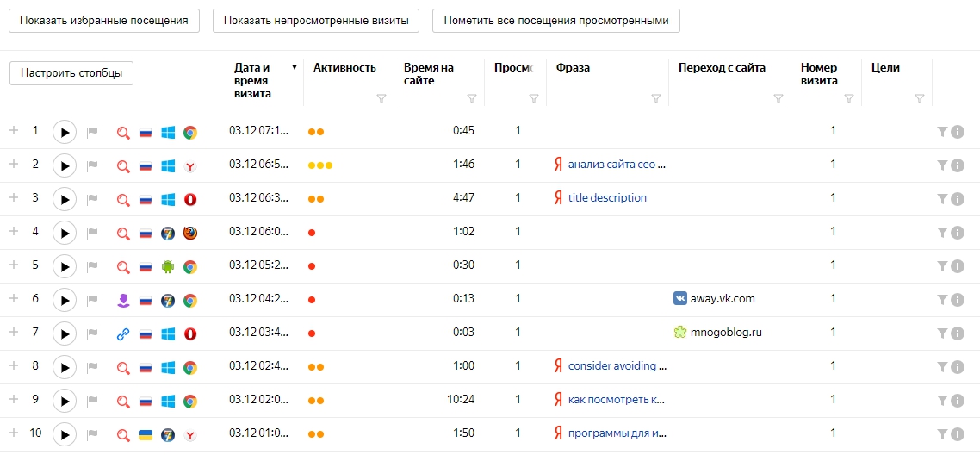Expand details of visit 10
The height and width of the screenshot is (455, 980).
[14, 433]
